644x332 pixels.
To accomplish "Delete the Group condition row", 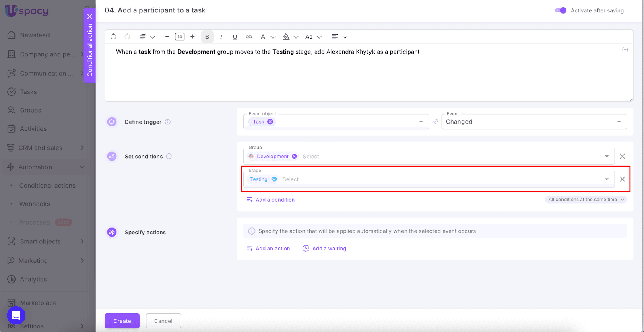I will (622, 156).
